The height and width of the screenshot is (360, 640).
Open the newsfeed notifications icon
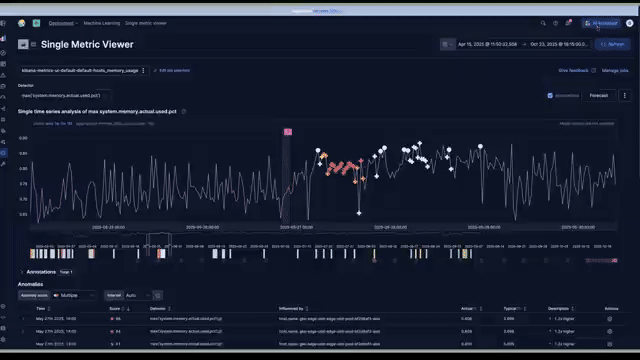568,23
